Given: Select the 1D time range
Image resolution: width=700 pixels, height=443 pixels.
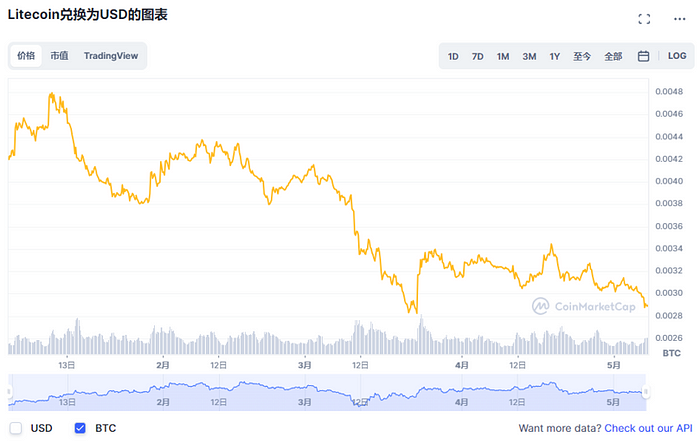Looking at the screenshot, I should [453, 56].
